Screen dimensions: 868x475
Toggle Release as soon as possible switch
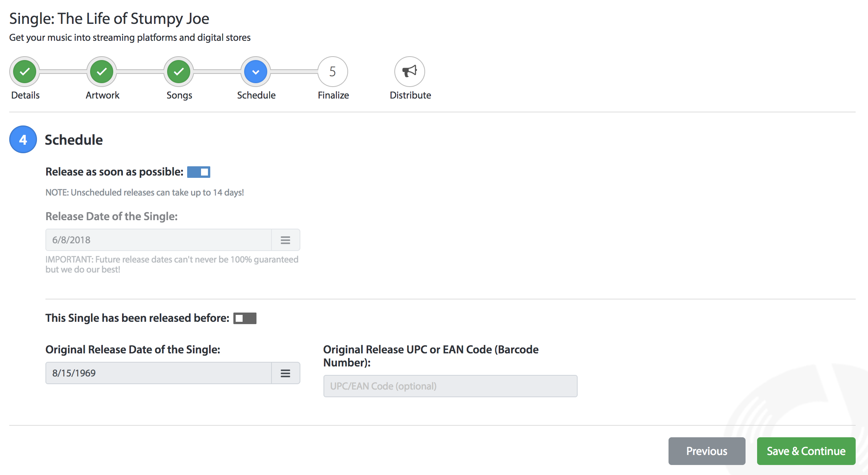[199, 172]
